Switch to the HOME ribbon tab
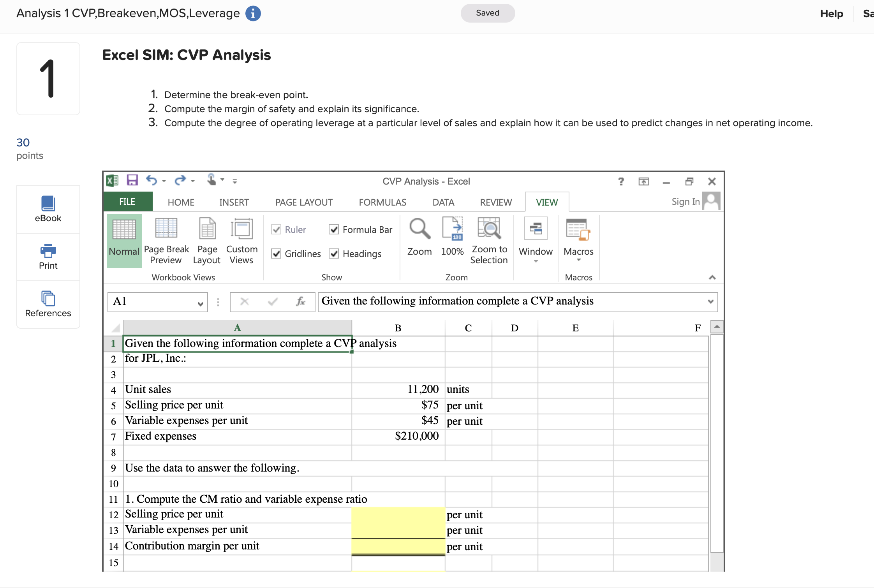Viewport: 874px width, 588px height. point(181,202)
